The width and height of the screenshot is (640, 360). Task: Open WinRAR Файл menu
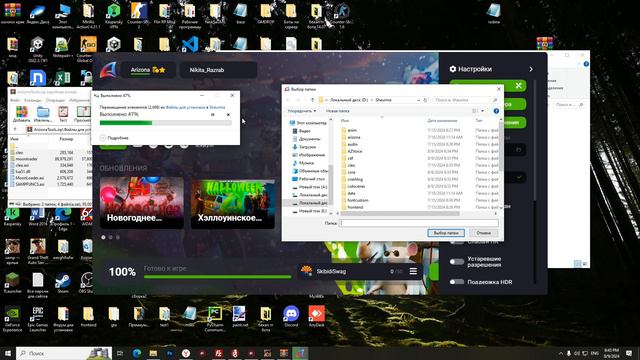[15, 100]
